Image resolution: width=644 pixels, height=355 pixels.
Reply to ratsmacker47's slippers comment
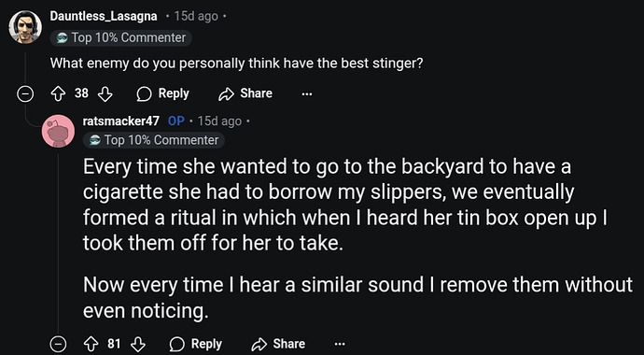[x=196, y=345]
